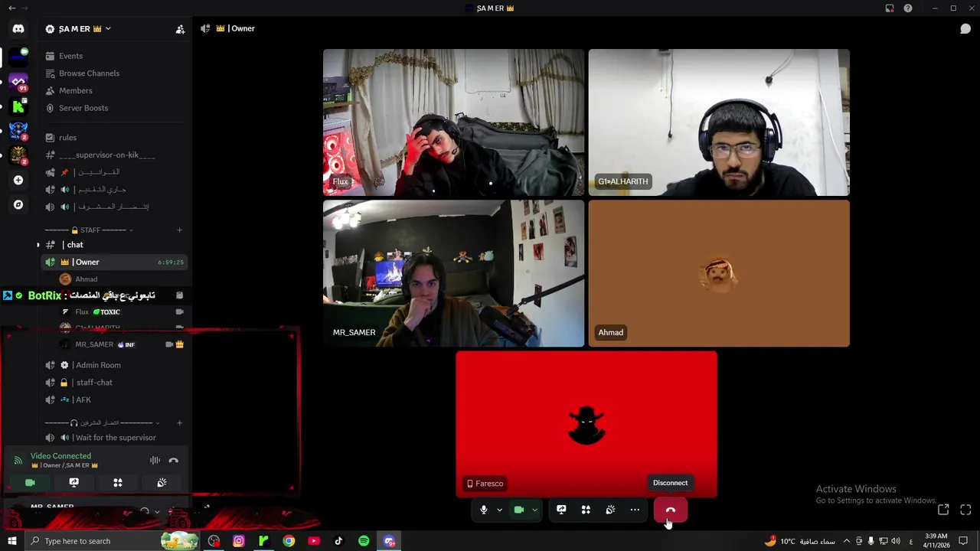Image resolution: width=980 pixels, height=551 pixels.
Task: Click share your screen in call controls
Action: [x=561, y=510]
